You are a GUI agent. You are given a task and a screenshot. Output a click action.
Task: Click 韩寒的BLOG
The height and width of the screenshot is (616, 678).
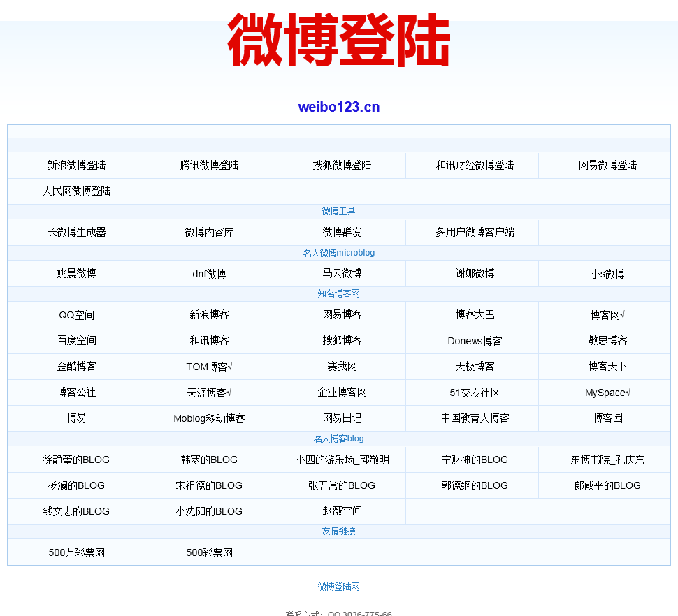coord(209,460)
